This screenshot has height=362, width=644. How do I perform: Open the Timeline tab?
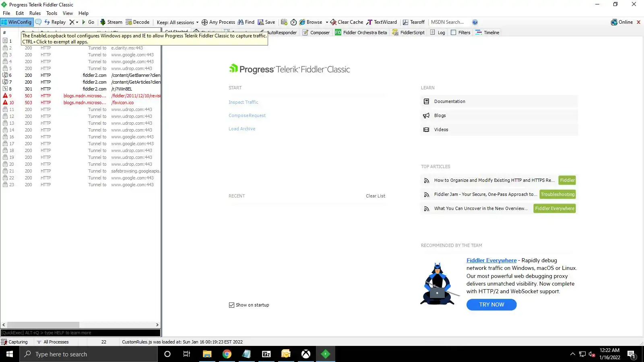click(487, 33)
